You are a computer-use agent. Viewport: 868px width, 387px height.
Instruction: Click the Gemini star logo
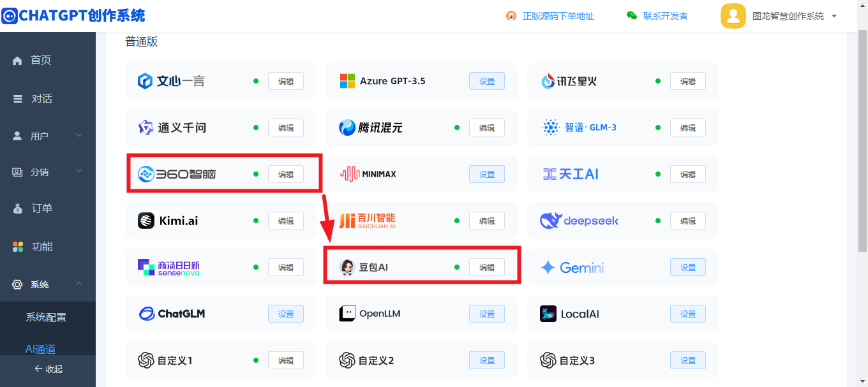pyautogui.click(x=548, y=267)
